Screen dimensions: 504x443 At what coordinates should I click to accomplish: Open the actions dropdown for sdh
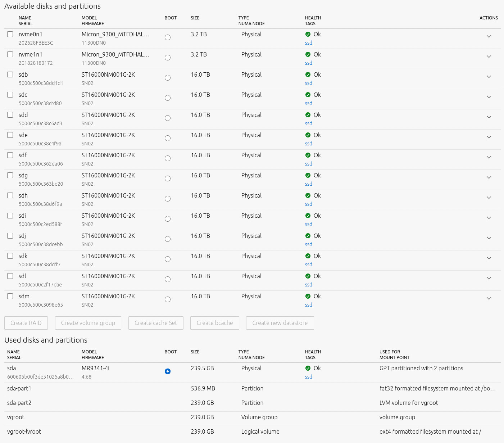coord(489,198)
